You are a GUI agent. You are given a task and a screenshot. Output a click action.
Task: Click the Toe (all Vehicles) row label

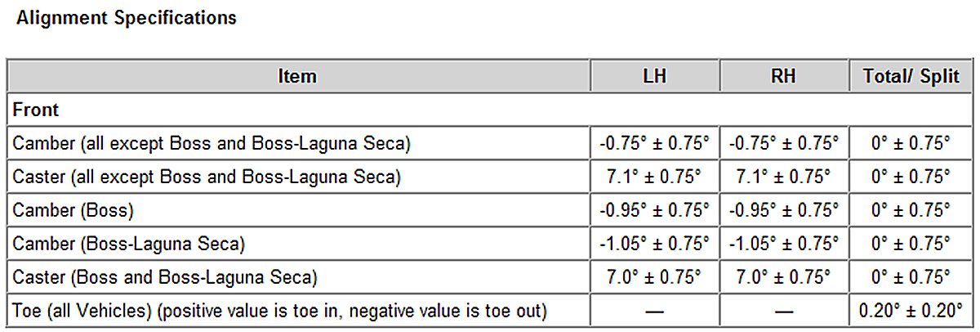(x=279, y=311)
